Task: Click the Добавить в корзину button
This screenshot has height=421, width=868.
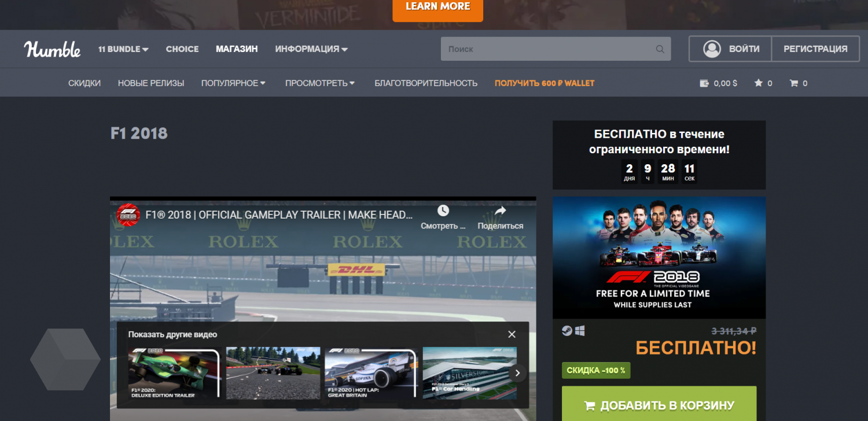Action: (659, 405)
